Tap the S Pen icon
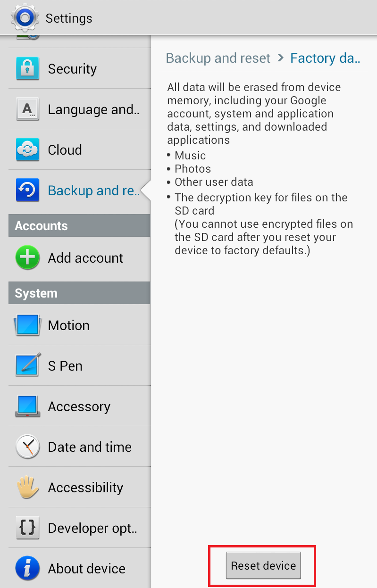 pos(28,365)
